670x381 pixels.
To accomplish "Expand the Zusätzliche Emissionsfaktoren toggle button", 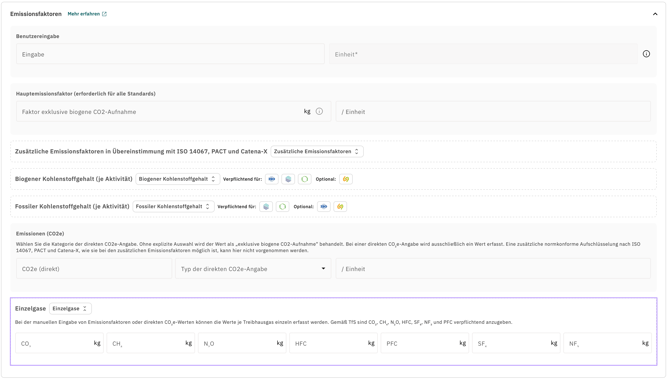I will (x=317, y=152).
